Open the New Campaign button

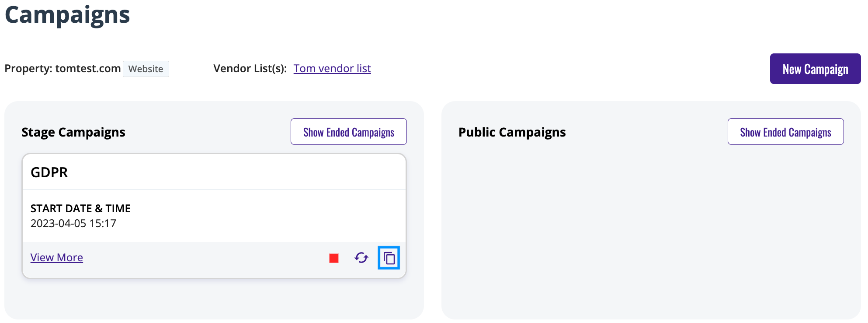pyautogui.click(x=815, y=69)
